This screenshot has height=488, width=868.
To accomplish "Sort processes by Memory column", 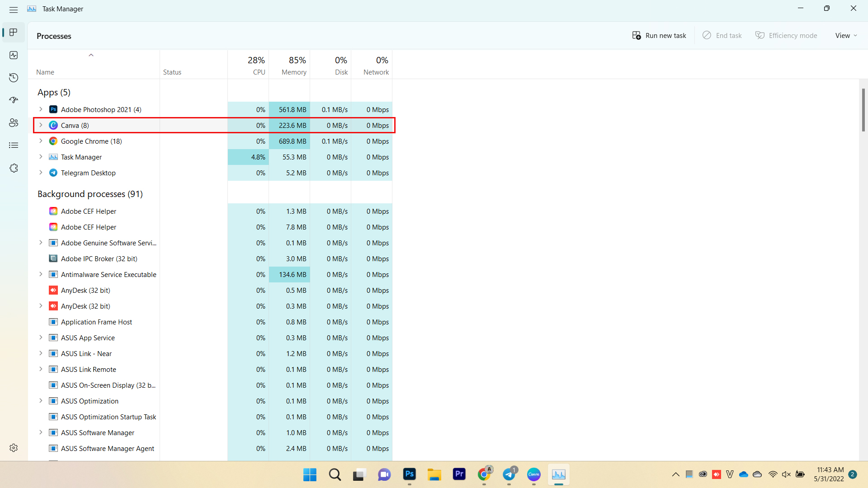I will coord(289,65).
